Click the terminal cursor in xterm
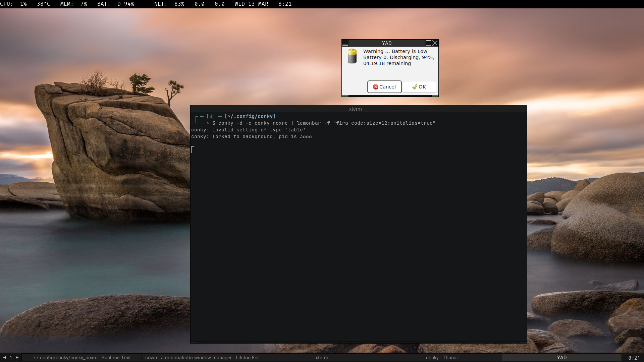Image resolution: width=644 pixels, height=362 pixels. coord(193,150)
